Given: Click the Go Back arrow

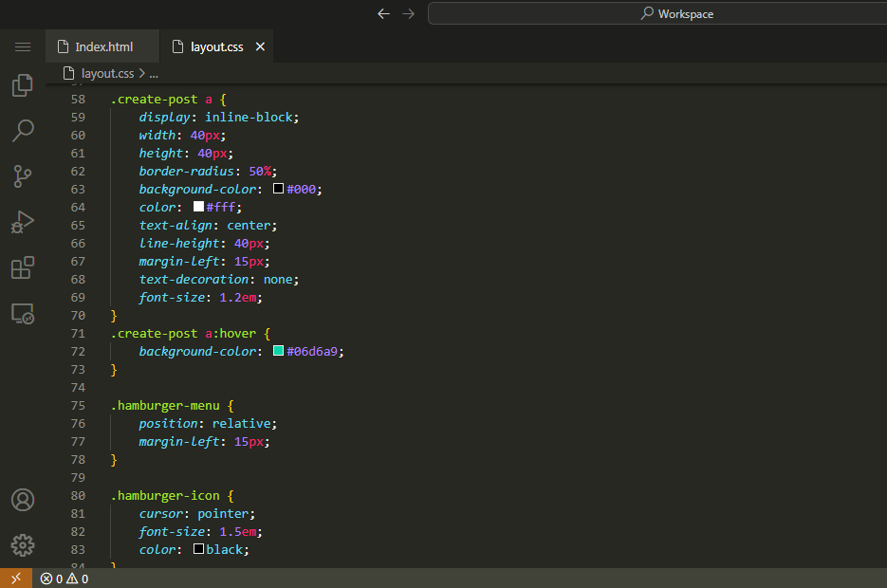Looking at the screenshot, I should tap(383, 13).
